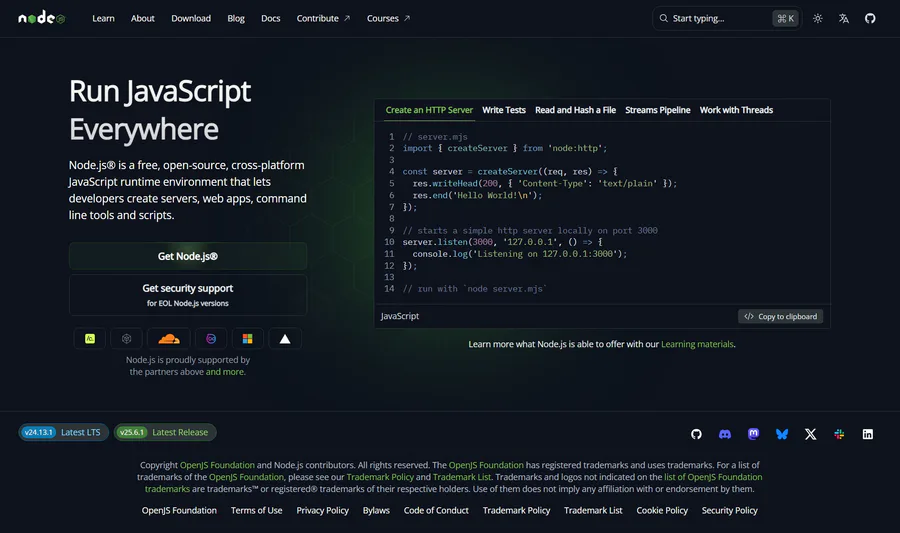The height and width of the screenshot is (533, 900).
Task: Open the 'Cookie Policy' footer link
Action: pyautogui.click(x=662, y=511)
